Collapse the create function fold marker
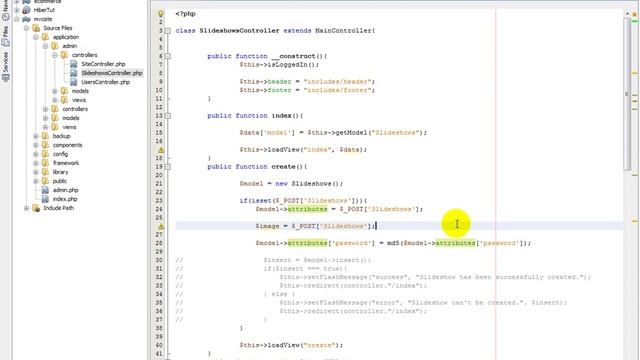This screenshot has width=640, height=360. tap(168, 167)
